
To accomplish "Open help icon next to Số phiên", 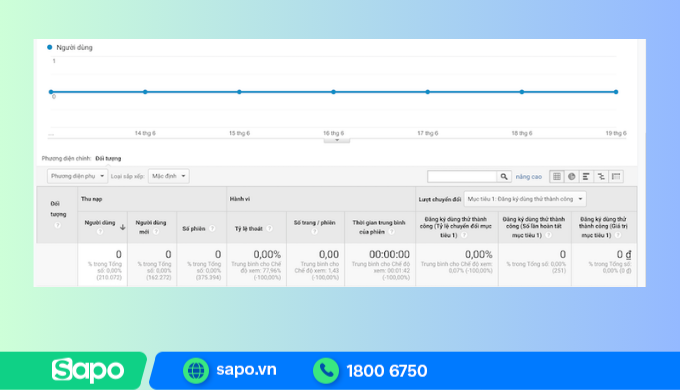I will click(x=212, y=229).
